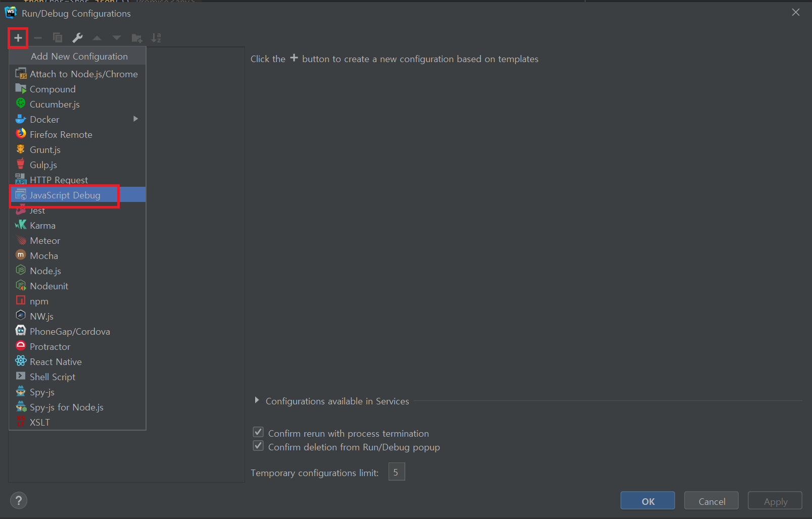The width and height of the screenshot is (812, 519).
Task: Click the Copy Configuration toolbar icon
Action: [58, 38]
